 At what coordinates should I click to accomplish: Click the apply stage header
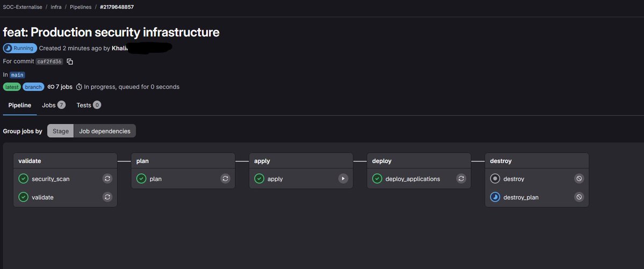pyautogui.click(x=301, y=161)
